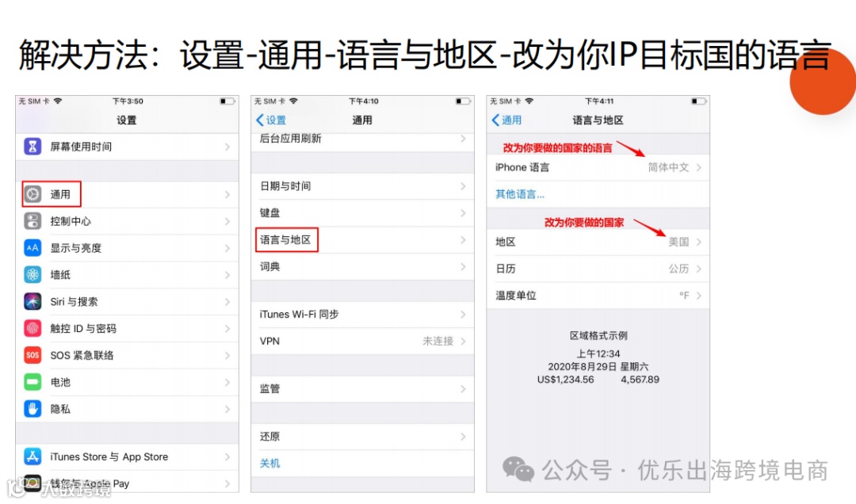Open 还原 row

point(362,437)
